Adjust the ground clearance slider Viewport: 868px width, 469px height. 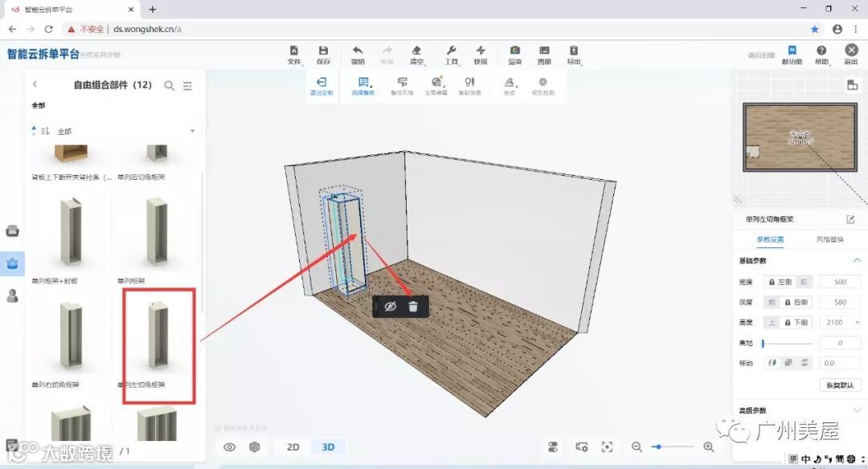point(787,343)
